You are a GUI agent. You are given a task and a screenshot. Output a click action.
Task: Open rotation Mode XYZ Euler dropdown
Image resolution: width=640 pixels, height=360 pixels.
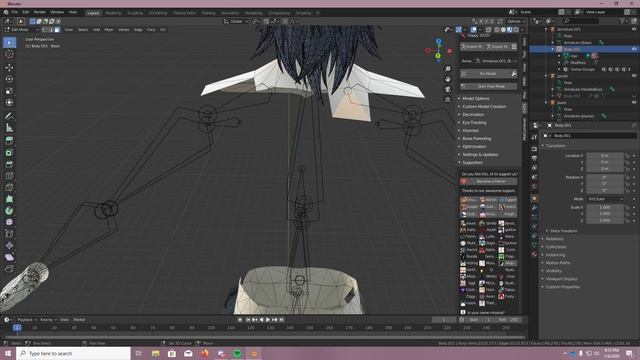(606, 199)
